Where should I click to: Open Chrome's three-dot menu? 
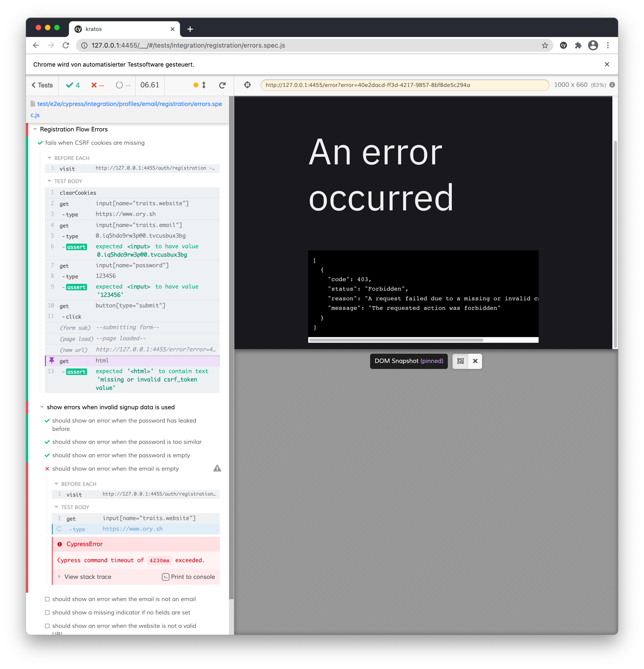(x=608, y=45)
